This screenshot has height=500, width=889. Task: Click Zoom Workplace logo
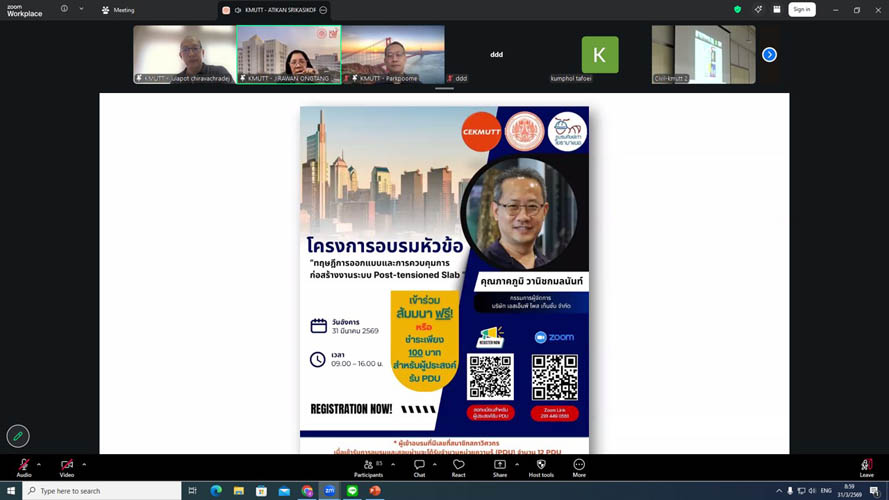24,10
